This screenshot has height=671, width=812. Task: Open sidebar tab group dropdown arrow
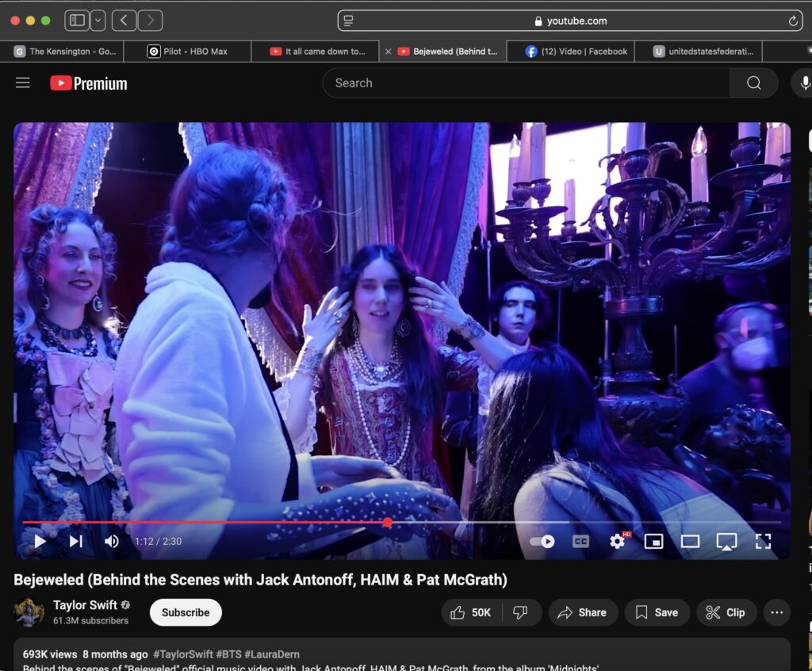click(x=98, y=20)
